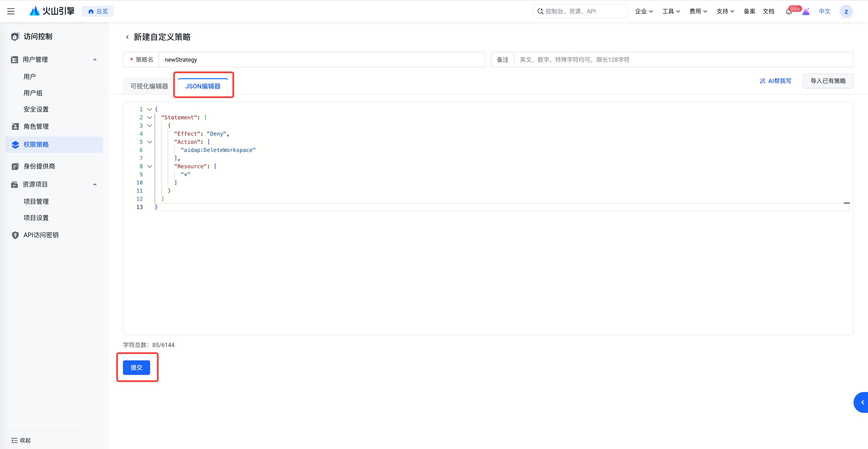The width and height of the screenshot is (868, 449).
Task: Open the hamburger navigation menu
Action: (x=11, y=11)
